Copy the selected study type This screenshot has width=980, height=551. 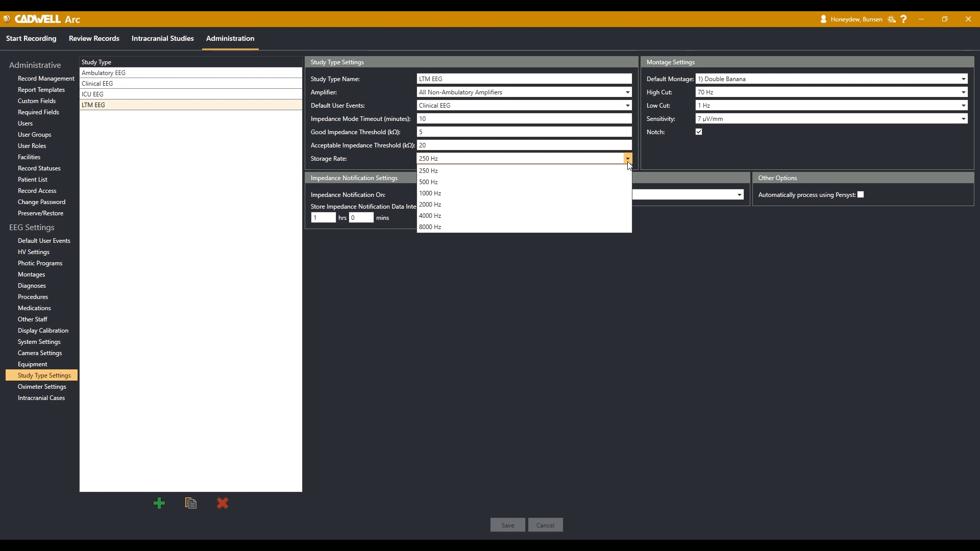pos(190,503)
